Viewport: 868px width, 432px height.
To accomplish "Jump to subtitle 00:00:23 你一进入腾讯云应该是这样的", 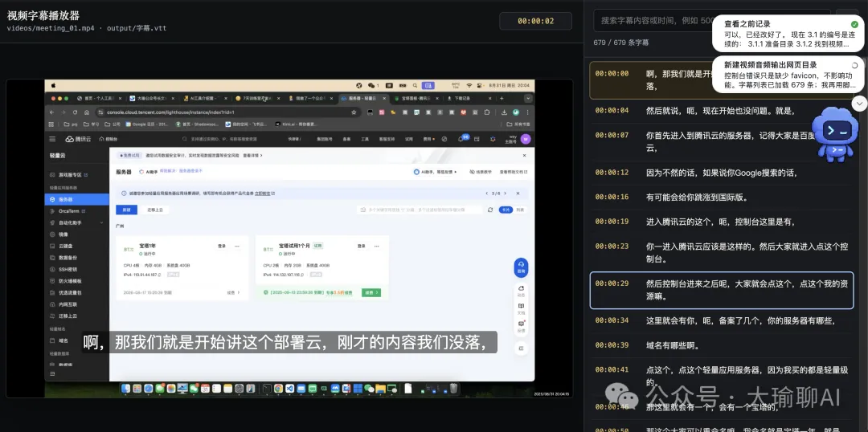I will 722,252.
